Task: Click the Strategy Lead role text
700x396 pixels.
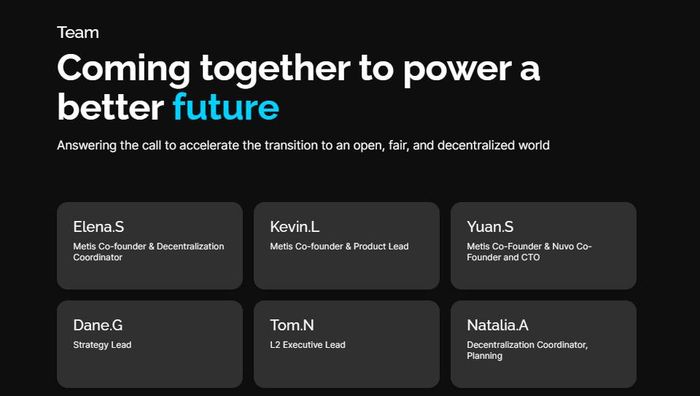Action: pos(102,345)
